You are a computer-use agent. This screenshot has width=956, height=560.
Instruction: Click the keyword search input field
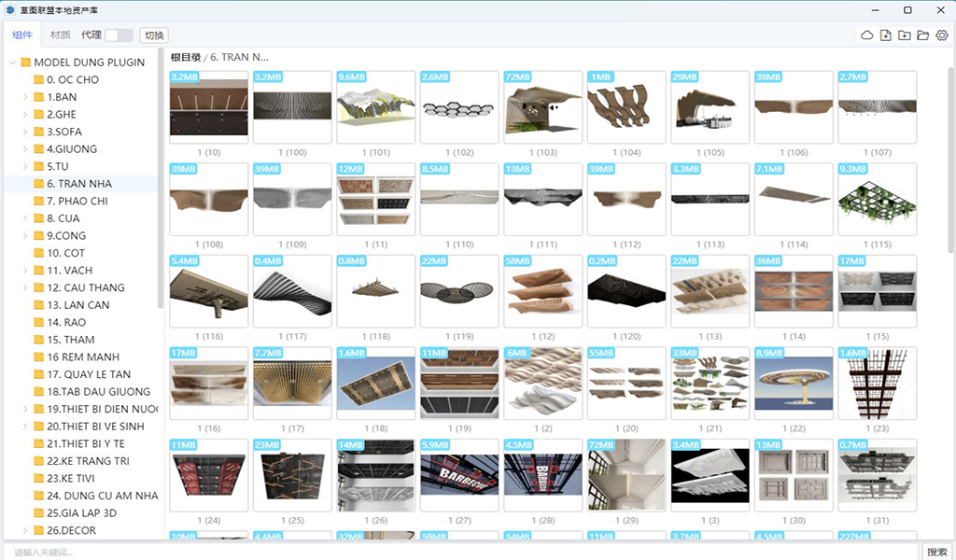pyautogui.click(x=461, y=553)
